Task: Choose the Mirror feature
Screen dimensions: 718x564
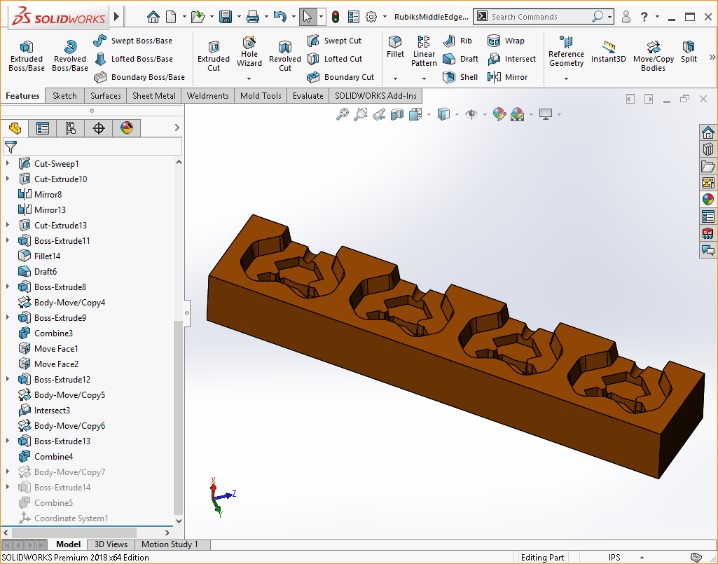Action: pyautogui.click(x=507, y=77)
